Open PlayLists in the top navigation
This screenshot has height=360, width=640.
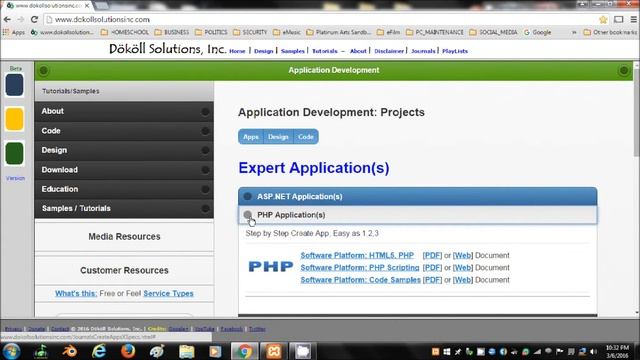point(455,51)
